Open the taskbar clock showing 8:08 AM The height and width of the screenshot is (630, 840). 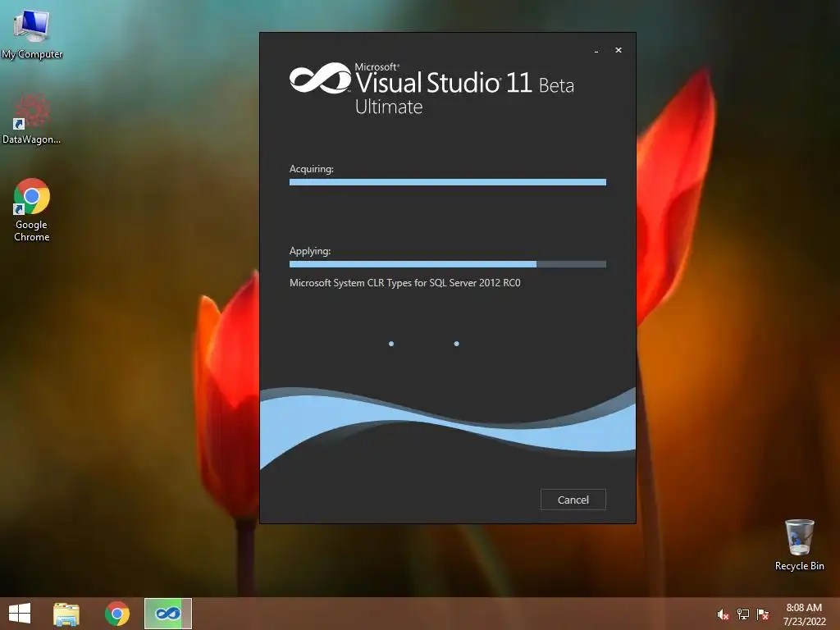click(804, 614)
